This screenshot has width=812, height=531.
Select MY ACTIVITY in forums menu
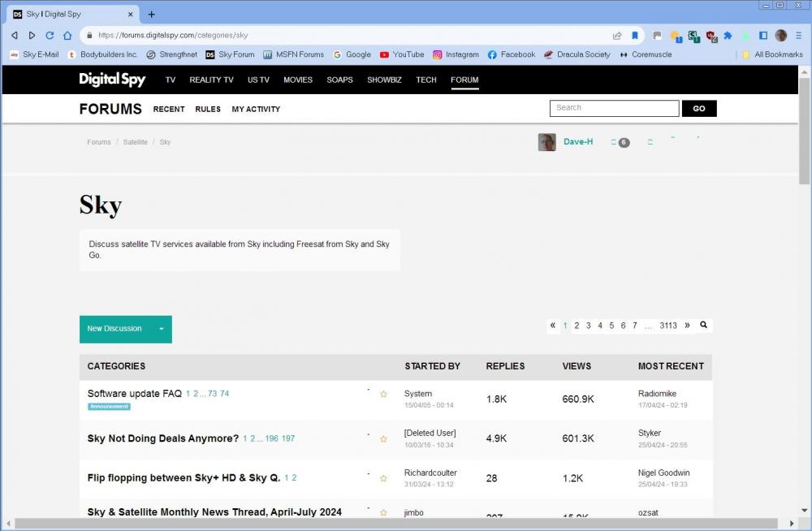click(x=256, y=109)
